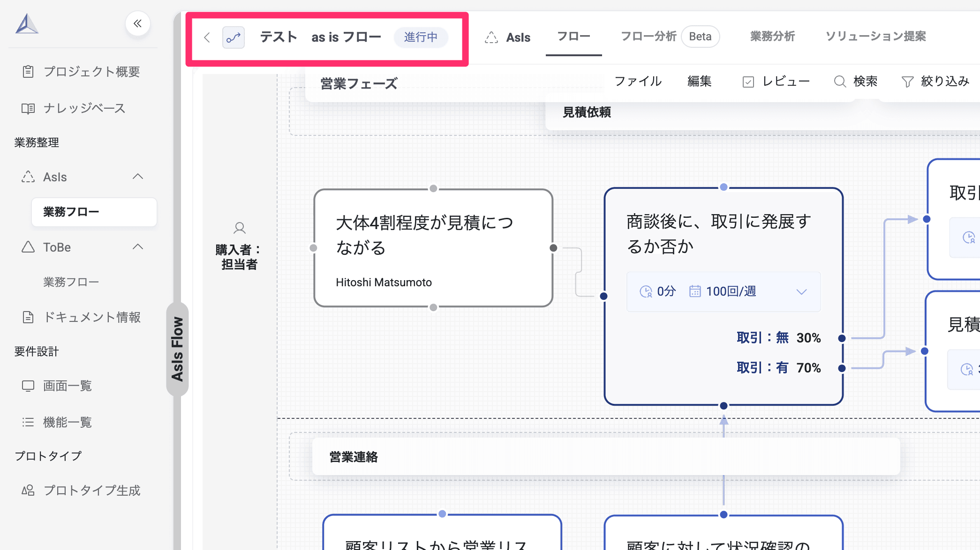Collapse the sidebar with double-chevron button
This screenshot has height=550, width=980.
[x=137, y=23]
